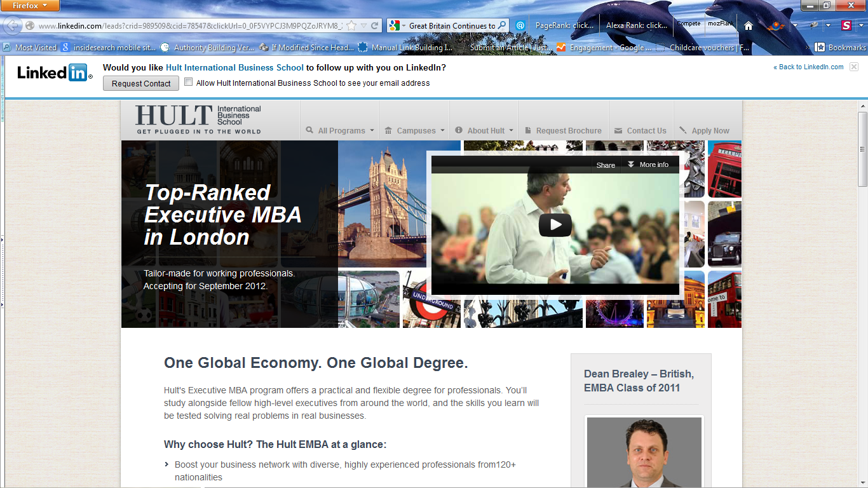The image size is (868, 488).
Task: Click the Underground sign photo tile
Action: [431, 300]
